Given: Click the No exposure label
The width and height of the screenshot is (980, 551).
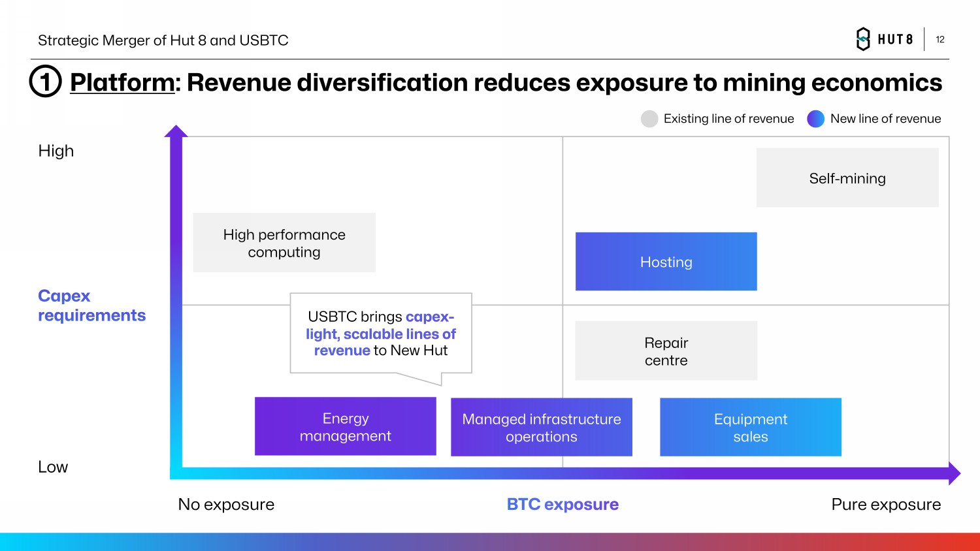Looking at the screenshot, I should coord(226,504).
